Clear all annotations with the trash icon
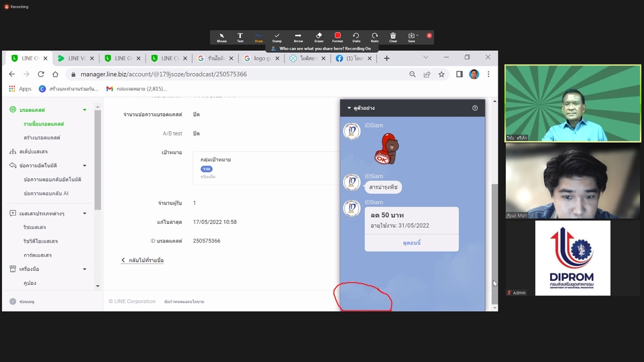644x362 pixels. 393,38
